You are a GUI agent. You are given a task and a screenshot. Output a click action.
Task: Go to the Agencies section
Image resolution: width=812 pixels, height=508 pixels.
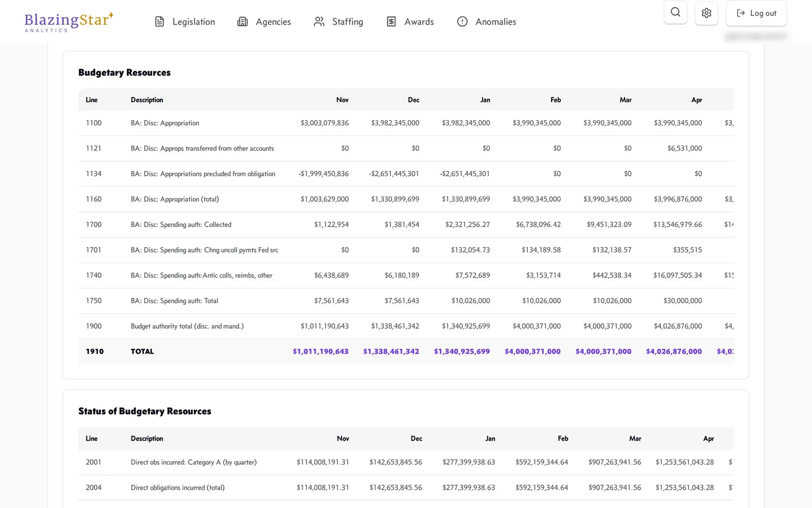point(264,21)
